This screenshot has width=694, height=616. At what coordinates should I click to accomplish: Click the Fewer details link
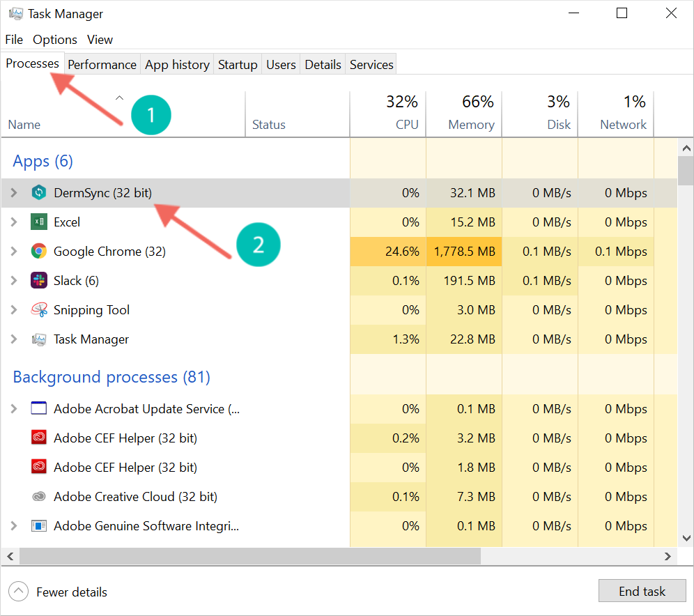pos(72,592)
